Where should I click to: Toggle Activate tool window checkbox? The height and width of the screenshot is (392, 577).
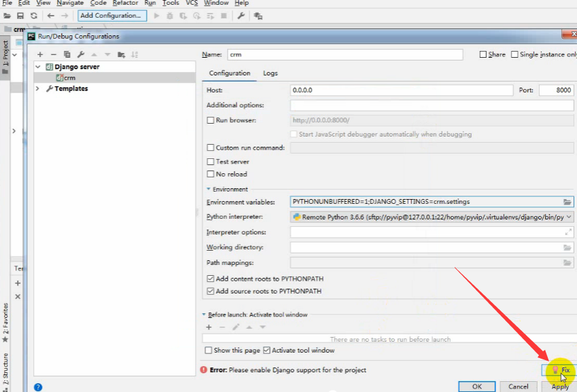click(267, 351)
